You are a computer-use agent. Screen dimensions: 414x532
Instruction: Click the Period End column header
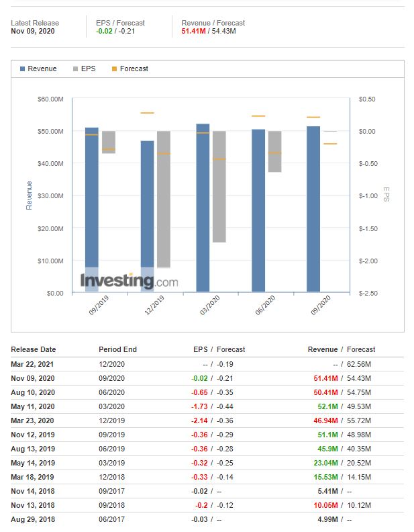point(117,349)
